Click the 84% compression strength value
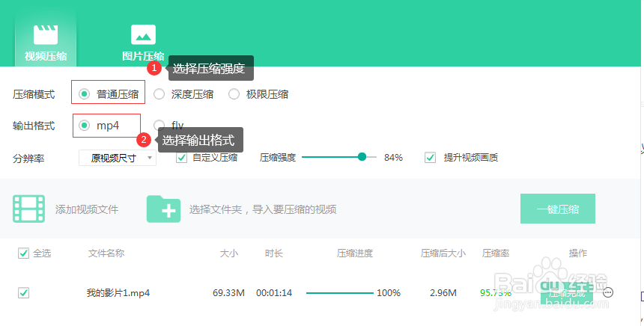644x326 pixels. 393,158
